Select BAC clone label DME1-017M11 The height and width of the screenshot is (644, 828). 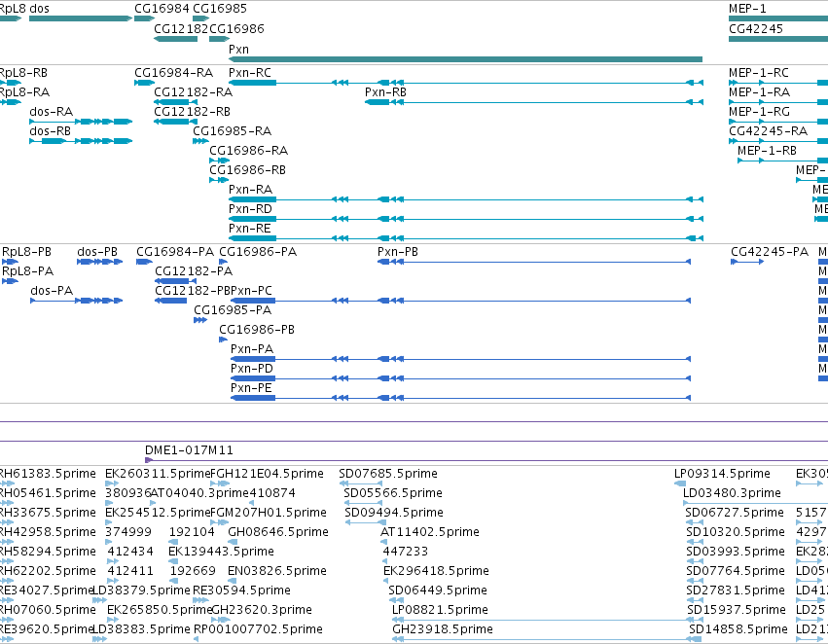[x=189, y=450]
